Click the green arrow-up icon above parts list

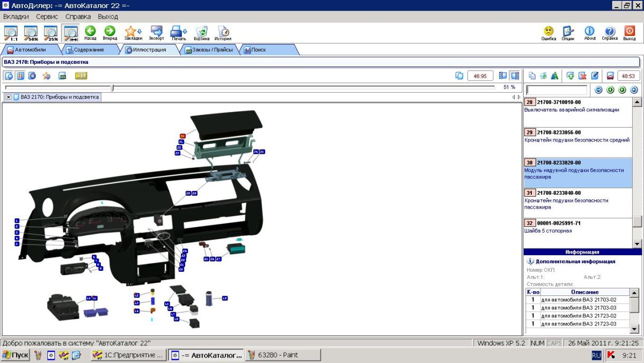point(570,76)
